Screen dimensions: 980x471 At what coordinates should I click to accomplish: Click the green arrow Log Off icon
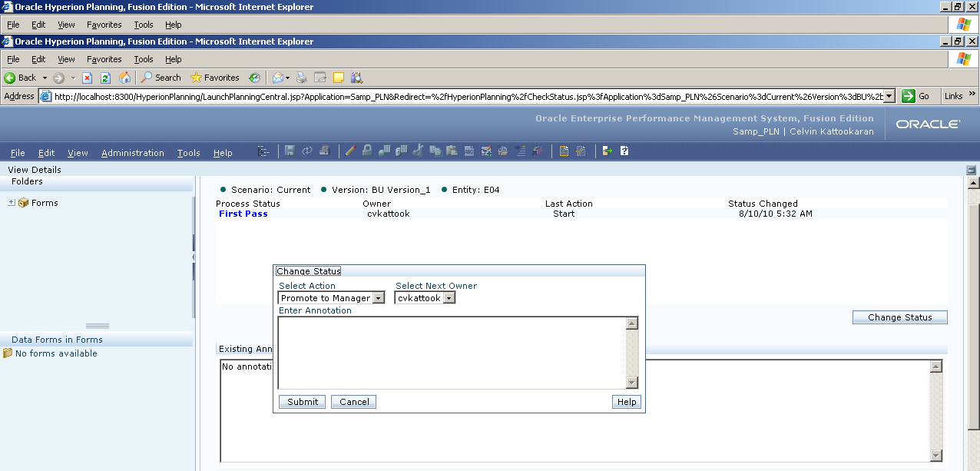[x=607, y=151]
